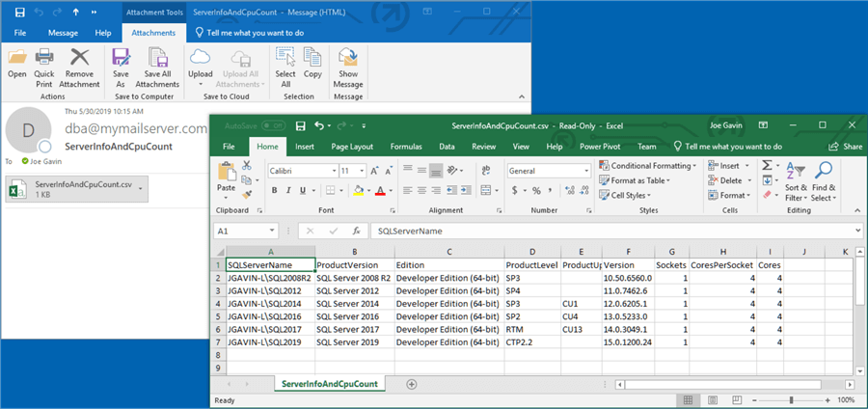Open Calibri font name dropdown
This screenshot has height=409, width=868.
334,171
